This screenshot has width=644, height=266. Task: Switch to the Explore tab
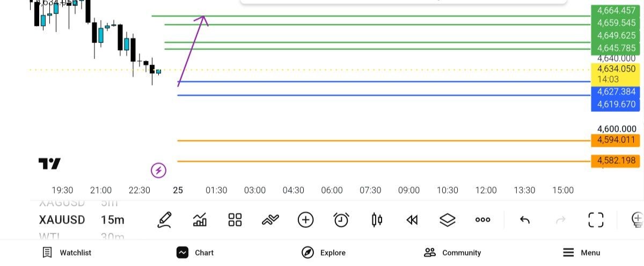coord(324,253)
